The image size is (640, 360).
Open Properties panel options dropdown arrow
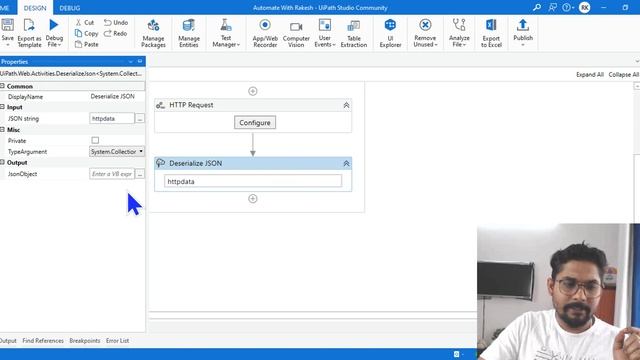(131, 62)
